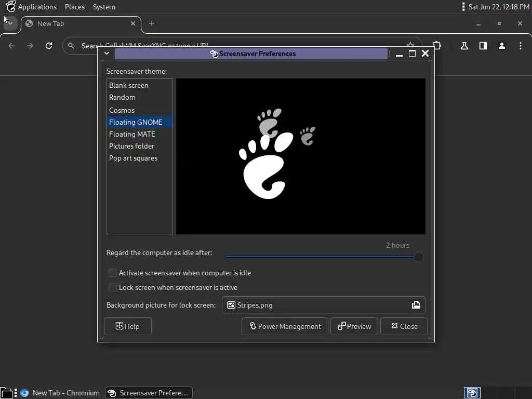This screenshot has height=399, width=532.
Task: Restore the Chromium window size
Action: (499, 23)
